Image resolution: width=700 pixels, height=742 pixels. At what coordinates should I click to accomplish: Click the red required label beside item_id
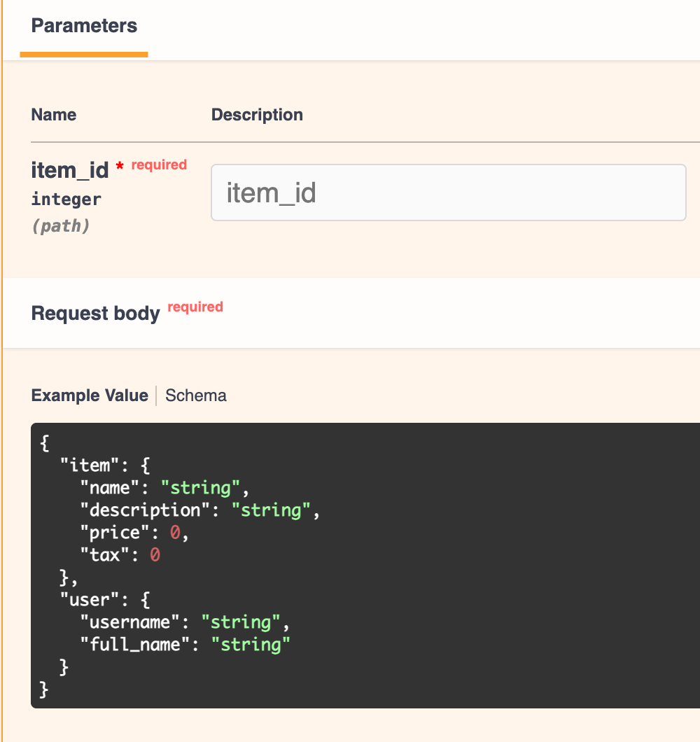pos(159,165)
